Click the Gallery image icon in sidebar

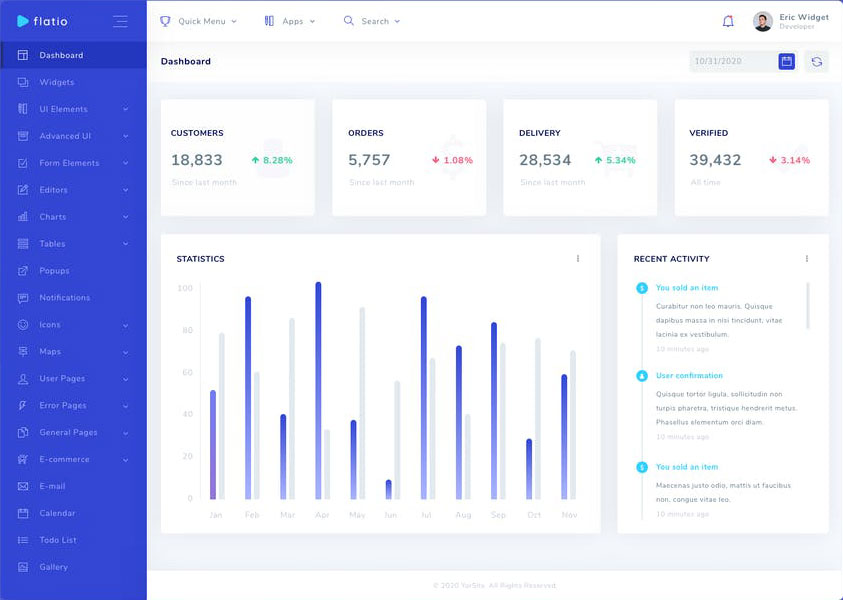(23, 567)
